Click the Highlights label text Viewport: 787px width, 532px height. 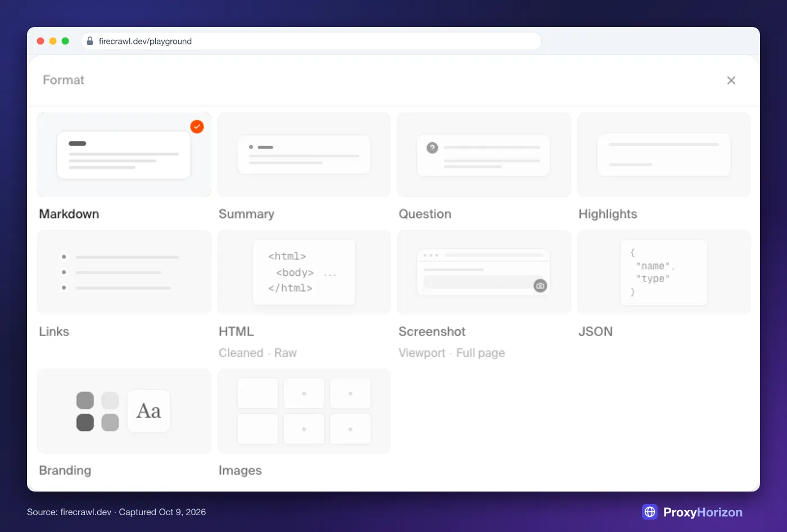(608, 214)
